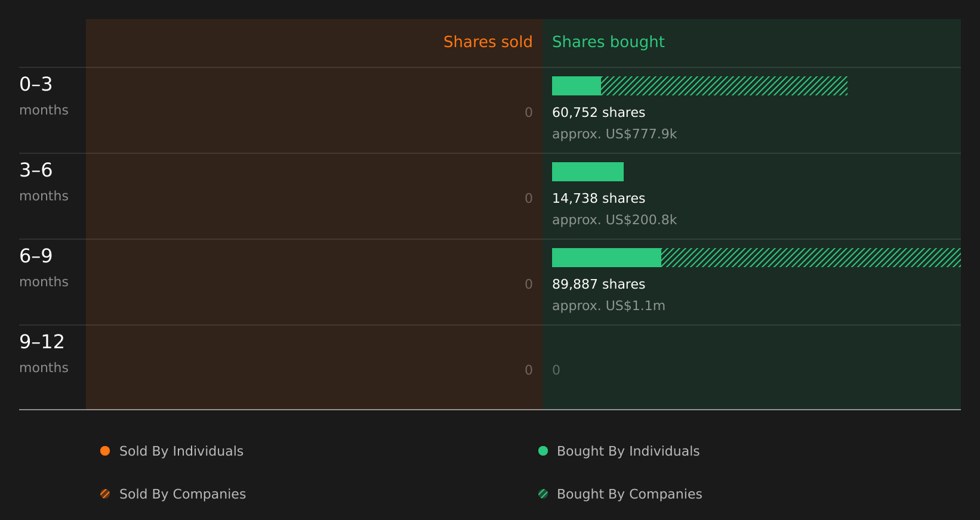Click the hatched company bar in 6–9 months row
980x520 pixels.
click(x=811, y=258)
